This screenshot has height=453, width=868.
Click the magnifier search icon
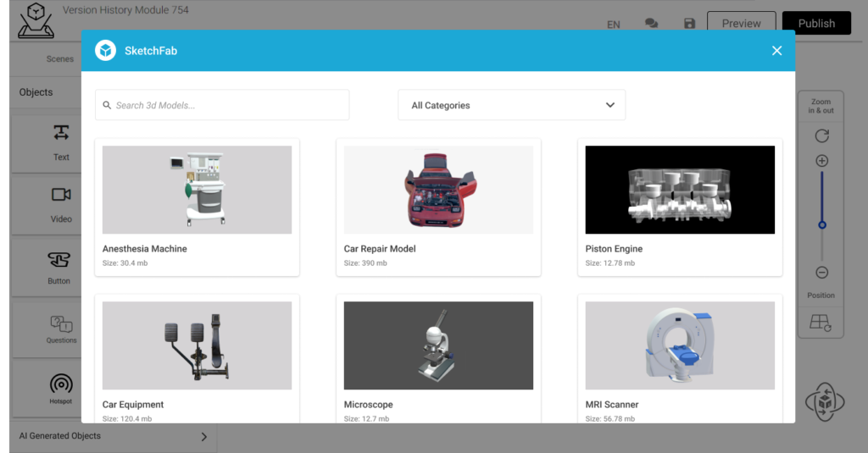[107, 105]
